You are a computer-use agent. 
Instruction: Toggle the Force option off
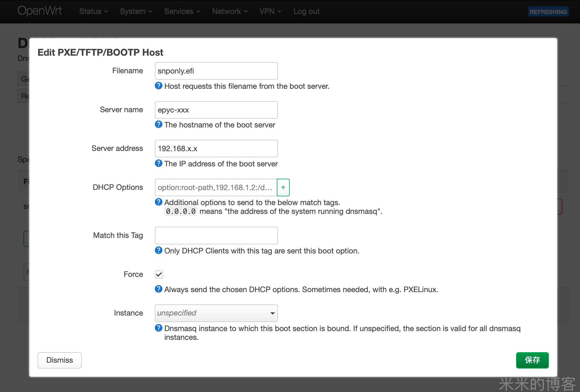(x=159, y=274)
